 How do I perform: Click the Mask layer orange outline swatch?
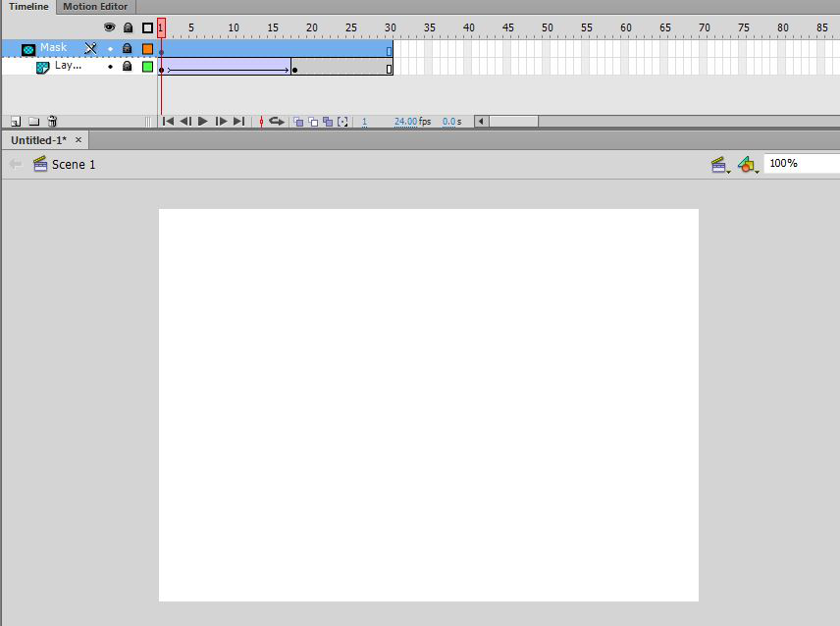[147, 48]
